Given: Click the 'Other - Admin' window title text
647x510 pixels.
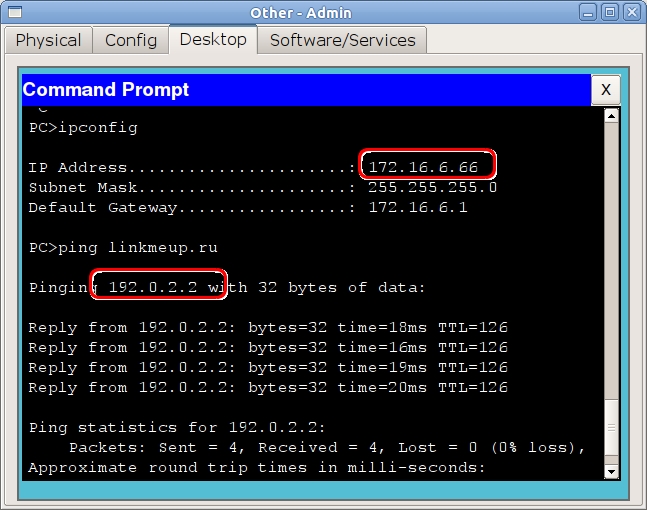Looking at the screenshot, I should pos(323,11).
